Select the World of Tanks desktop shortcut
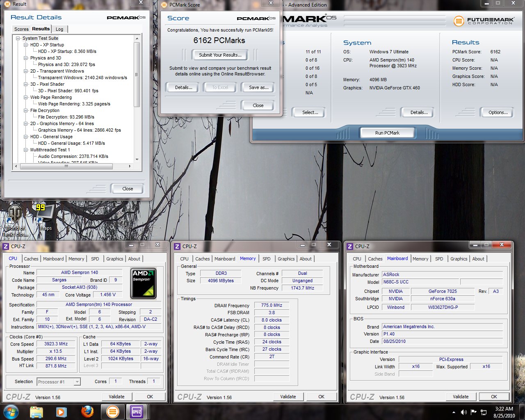The image size is (525, 420). click(15, 220)
